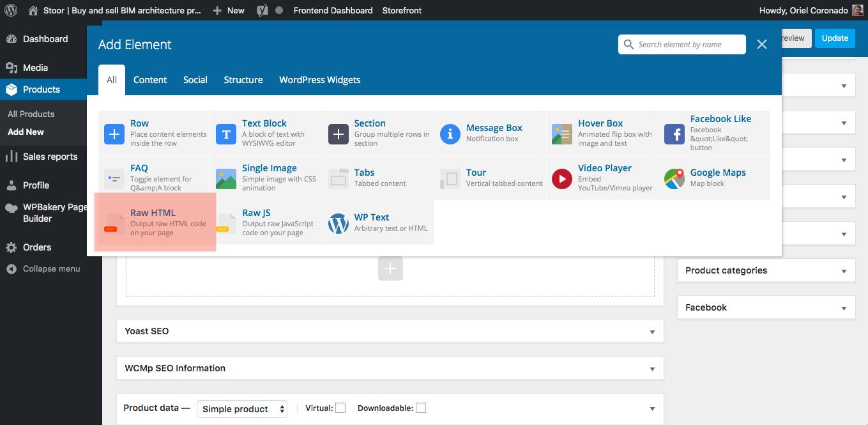Click Howdy, Oriel Coronado account link

tap(811, 10)
